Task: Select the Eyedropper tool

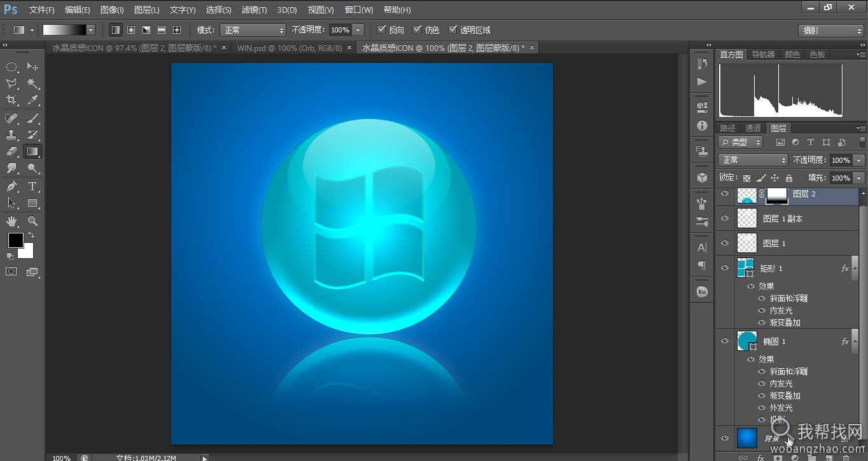Action: tap(32, 100)
